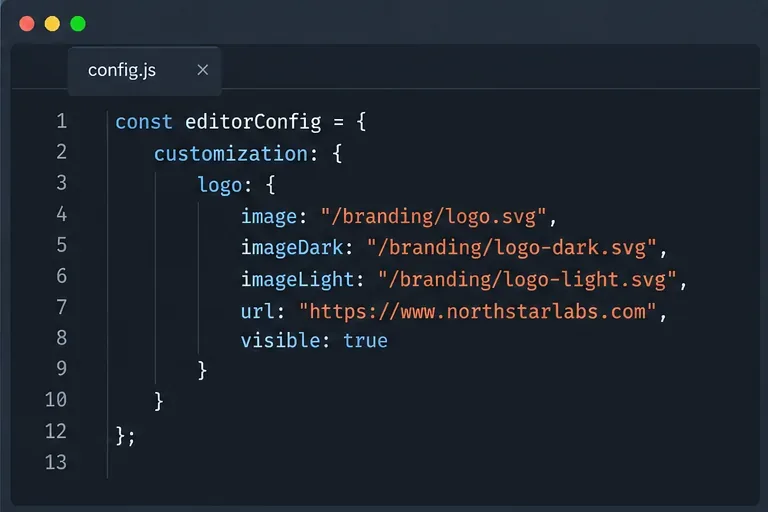Click line number 10 in the gutter
This screenshot has height=512, width=768.
(x=56, y=400)
